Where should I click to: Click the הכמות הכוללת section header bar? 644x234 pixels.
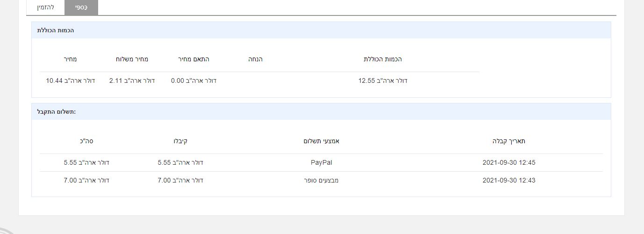321,30
